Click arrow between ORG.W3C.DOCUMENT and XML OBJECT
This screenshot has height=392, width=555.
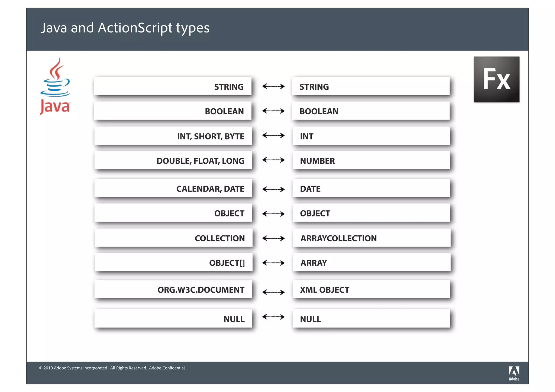273,292
